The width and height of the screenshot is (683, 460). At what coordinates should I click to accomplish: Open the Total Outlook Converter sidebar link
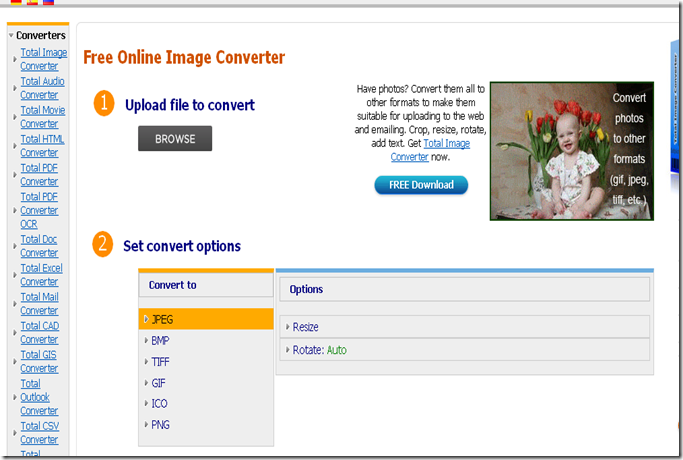click(39, 397)
